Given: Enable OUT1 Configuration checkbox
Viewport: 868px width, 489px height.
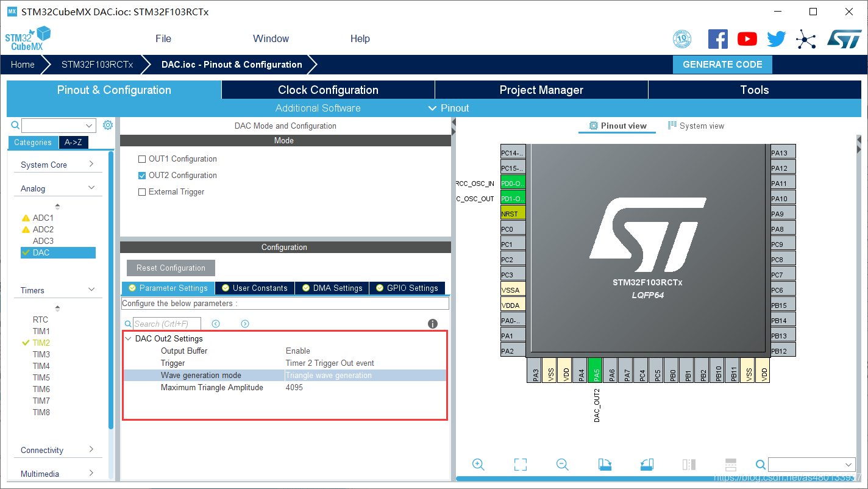Looking at the screenshot, I should coord(142,159).
